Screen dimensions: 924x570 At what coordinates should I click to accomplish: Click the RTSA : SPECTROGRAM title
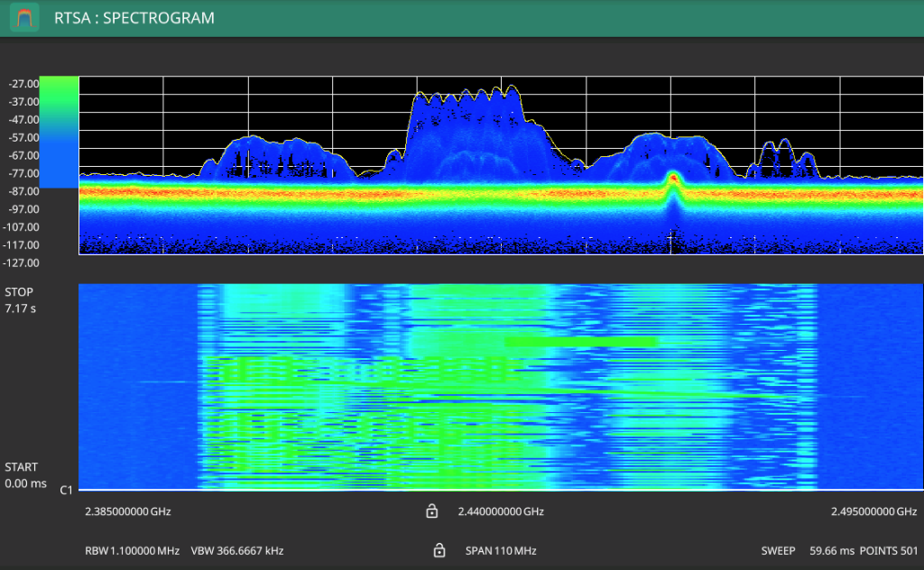point(134,18)
